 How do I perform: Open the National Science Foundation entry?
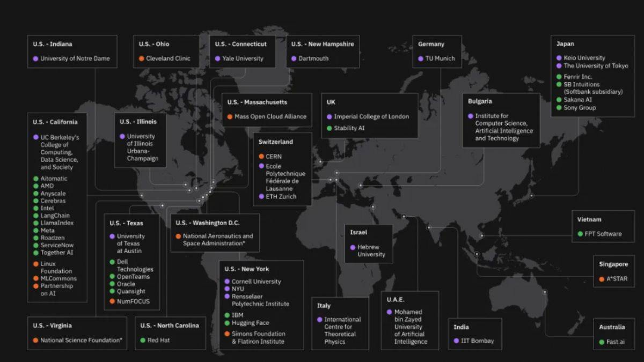click(x=81, y=340)
